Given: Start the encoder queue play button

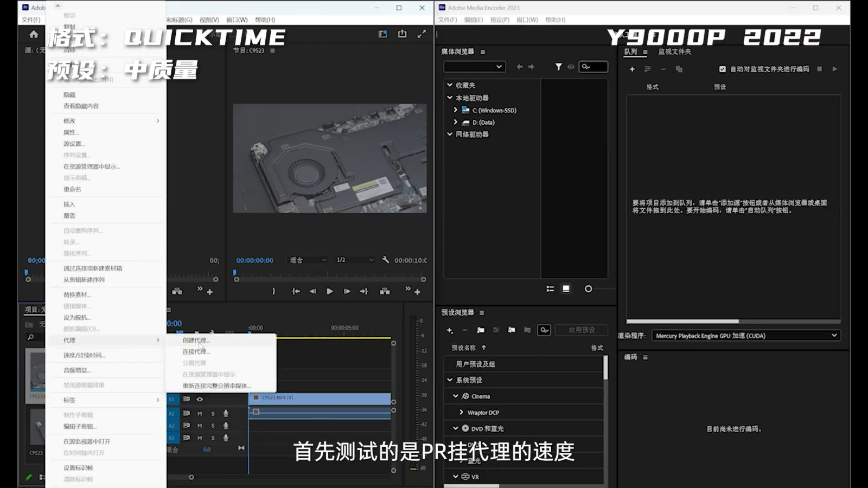Looking at the screenshot, I should pos(835,69).
